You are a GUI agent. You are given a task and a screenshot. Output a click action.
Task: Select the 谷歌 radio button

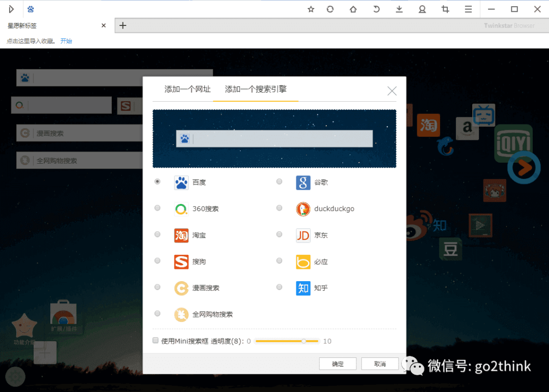click(x=279, y=182)
